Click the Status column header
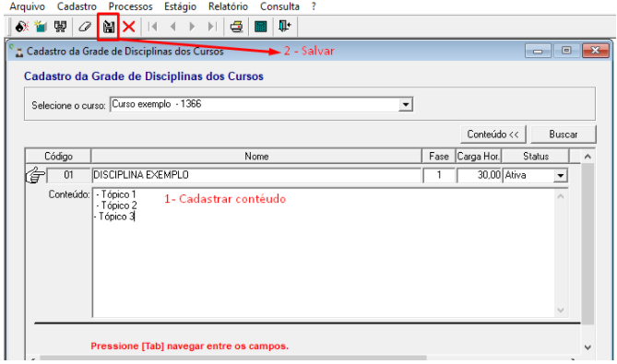This screenshot has width=617, height=364. pyautogui.click(x=536, y=156)
